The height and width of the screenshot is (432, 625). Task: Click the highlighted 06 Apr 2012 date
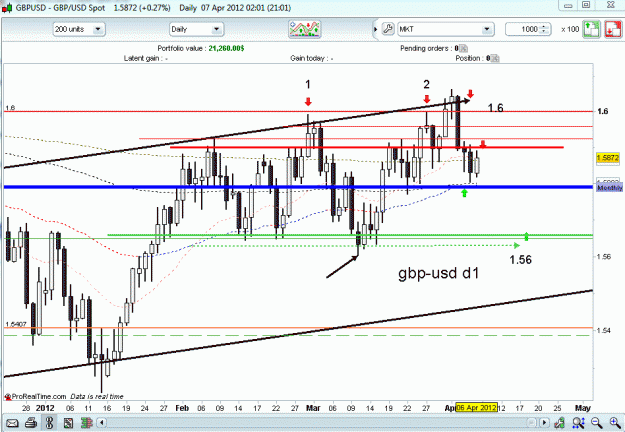point(477,408)
